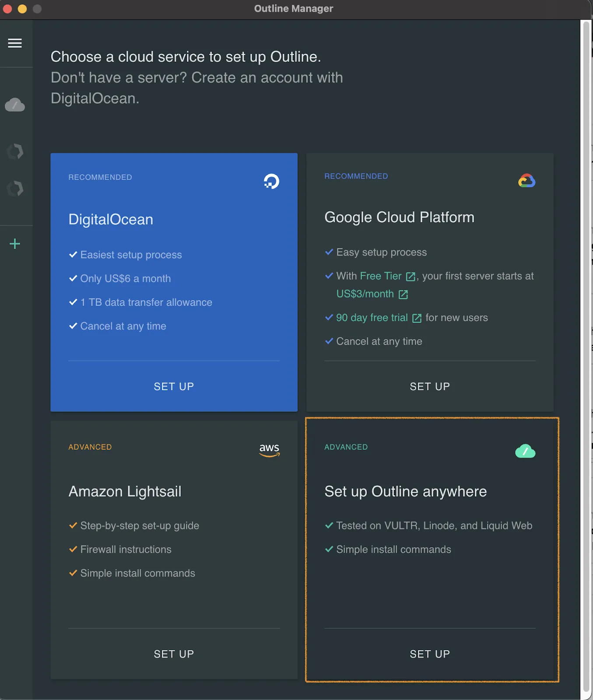Open the Free Tier link
593x700 pixels.
pos(381,276)
